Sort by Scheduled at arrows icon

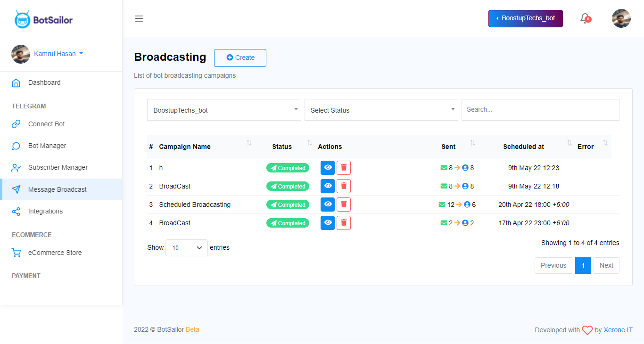(x=569, y=143)
